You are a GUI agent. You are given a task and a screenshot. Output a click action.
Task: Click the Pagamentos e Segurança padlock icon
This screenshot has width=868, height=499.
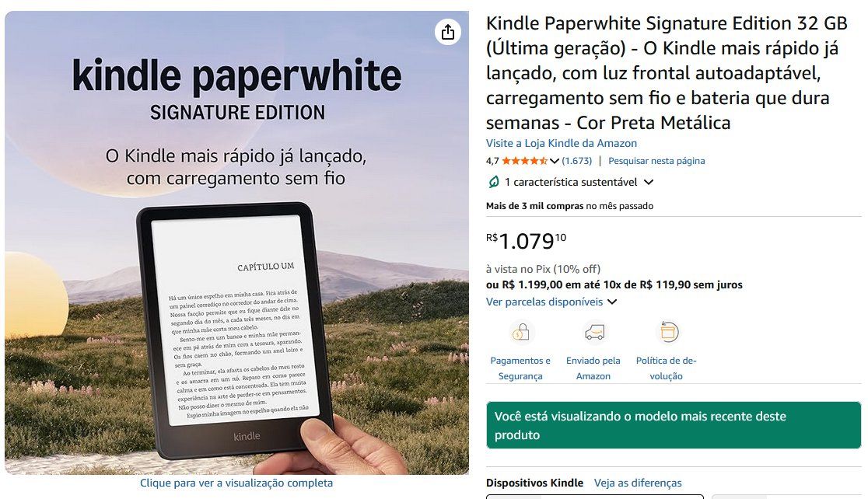pos(521,332)
